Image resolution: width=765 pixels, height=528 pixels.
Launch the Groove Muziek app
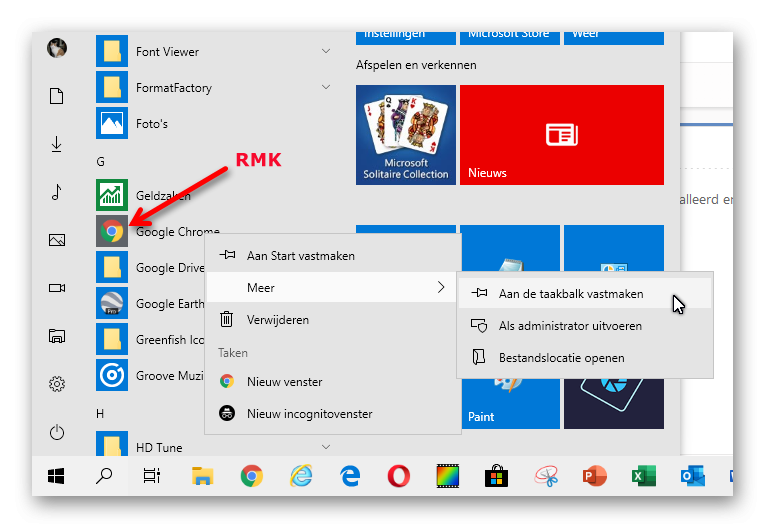150,375
